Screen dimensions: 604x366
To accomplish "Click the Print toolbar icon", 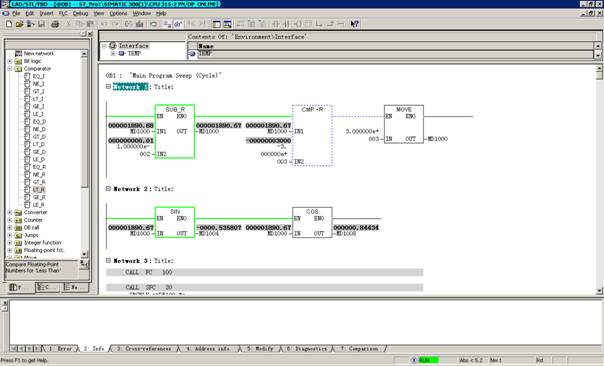I will point(55,24).
